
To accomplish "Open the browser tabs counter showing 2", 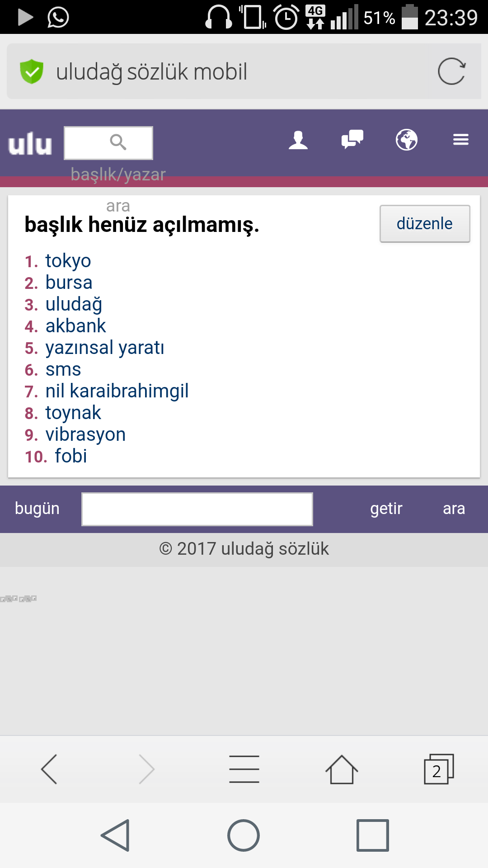I will click(438, 769).
